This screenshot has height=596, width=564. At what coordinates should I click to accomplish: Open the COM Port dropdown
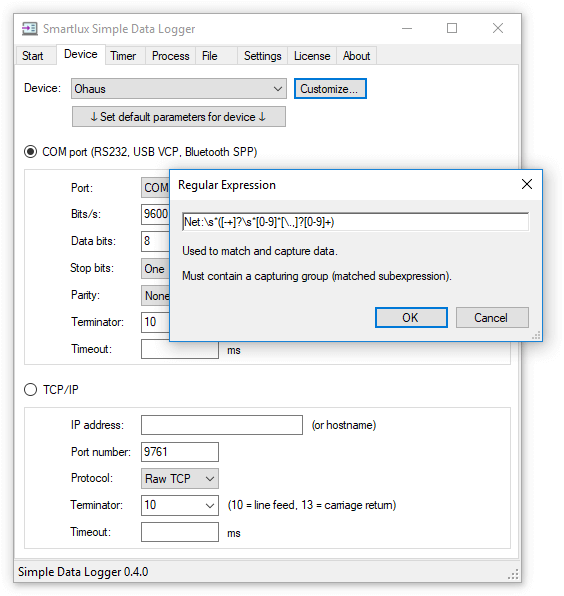pyautogui.click(x=155, y=187)
